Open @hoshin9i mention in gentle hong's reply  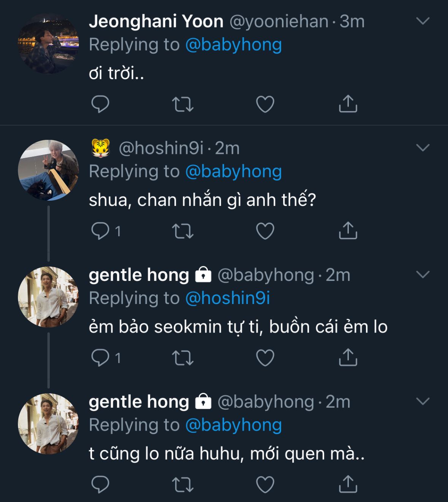tap(228, 298)
